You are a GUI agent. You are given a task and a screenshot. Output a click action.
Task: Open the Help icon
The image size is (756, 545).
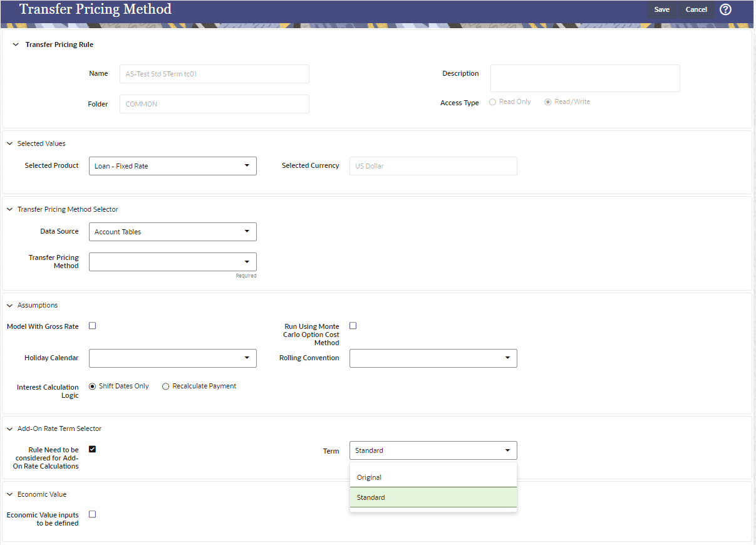click(725, 9)
